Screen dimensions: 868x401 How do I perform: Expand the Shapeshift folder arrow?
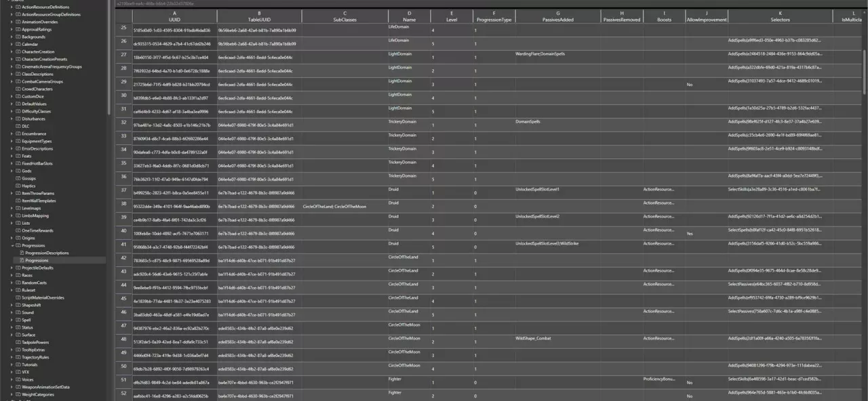(12, 305)
